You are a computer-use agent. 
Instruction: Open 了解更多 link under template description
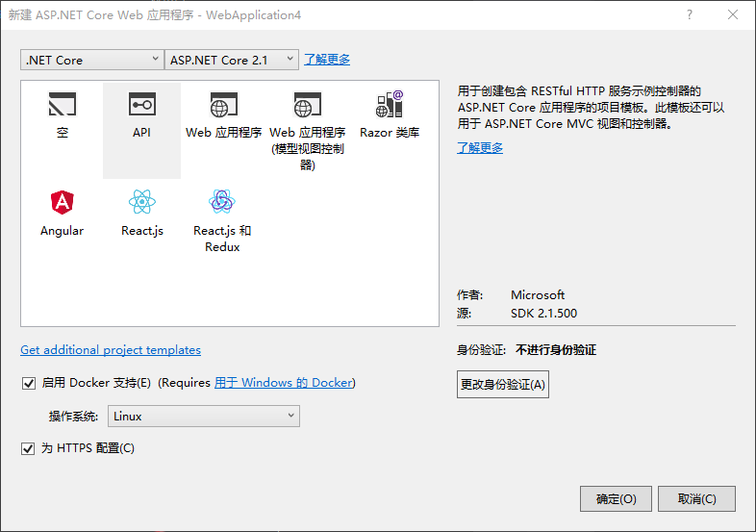pyautogui.click(x=480, y=147)
